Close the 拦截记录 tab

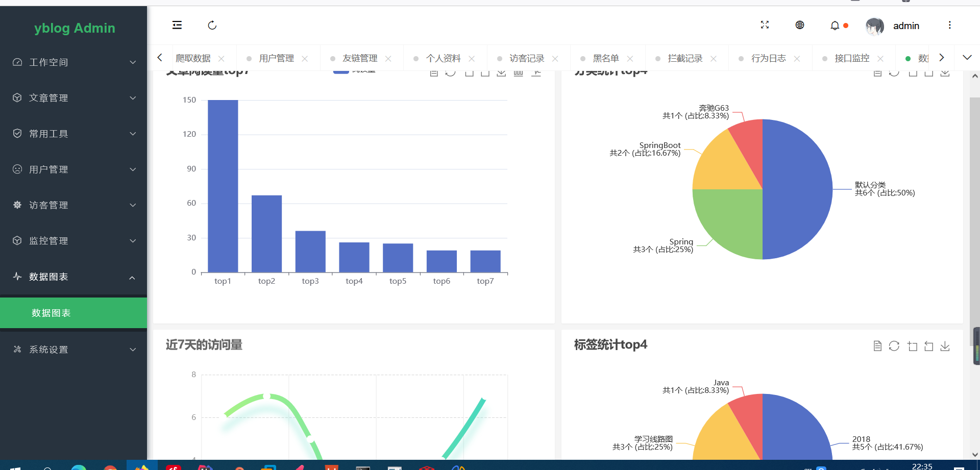pyautogui.click(x=714, y=59)
